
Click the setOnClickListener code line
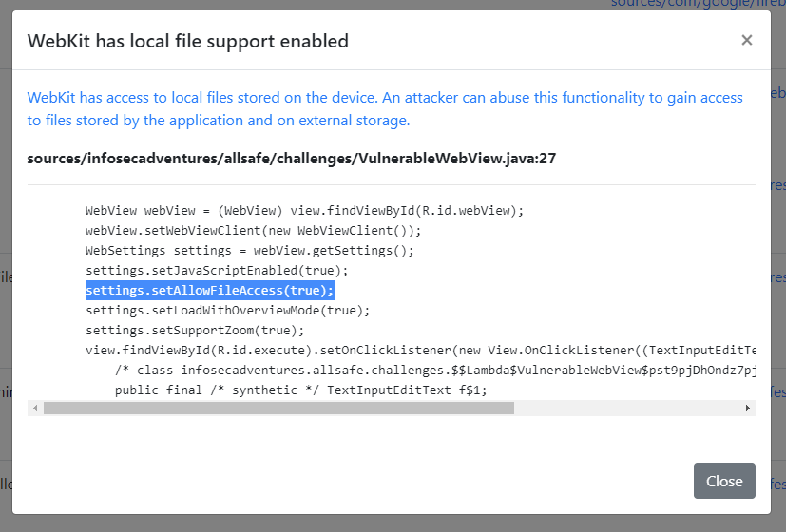420,351
